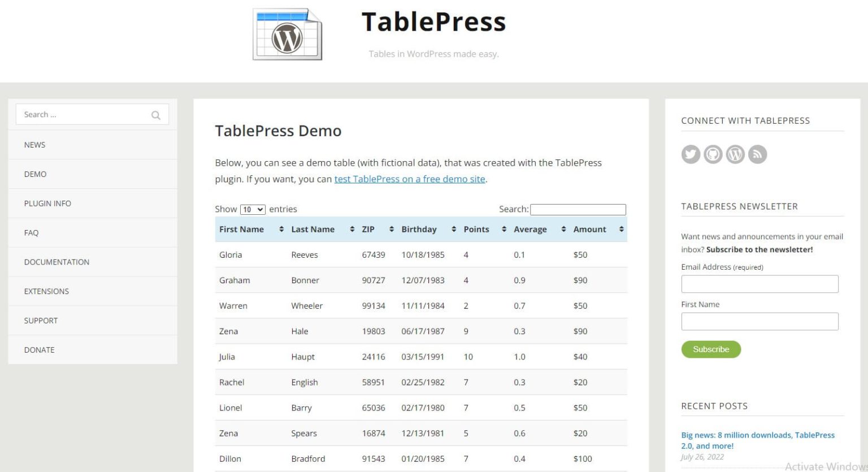Select DOCUMENTATION from the sidebar menu
Viewport: 868px width, 472px height.
point(57,262)
